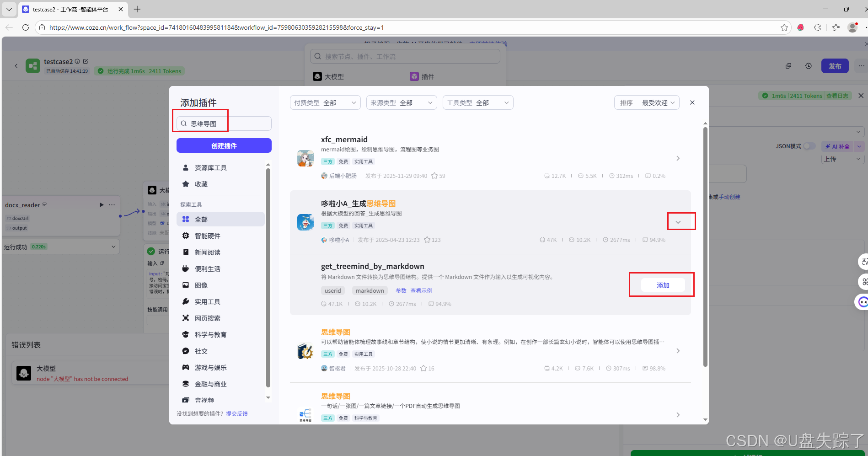
Task: Open the 排序 最受欢迎 sort dropdown
Action: click(x=647, y=103)
